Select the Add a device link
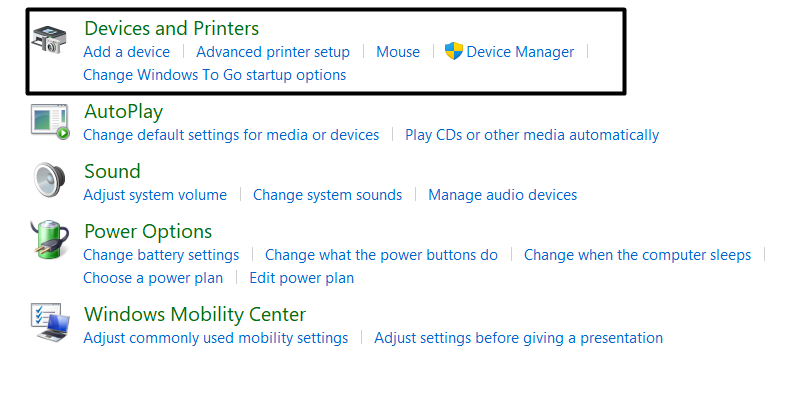The width and height of the screenshot is (798, 401). [x=126, y=51]
